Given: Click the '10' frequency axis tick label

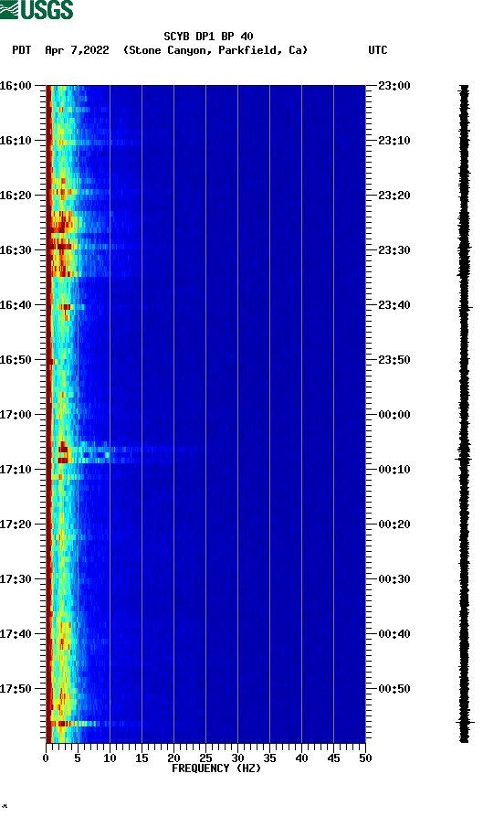Looking at the screenshot, I should 110,758.
